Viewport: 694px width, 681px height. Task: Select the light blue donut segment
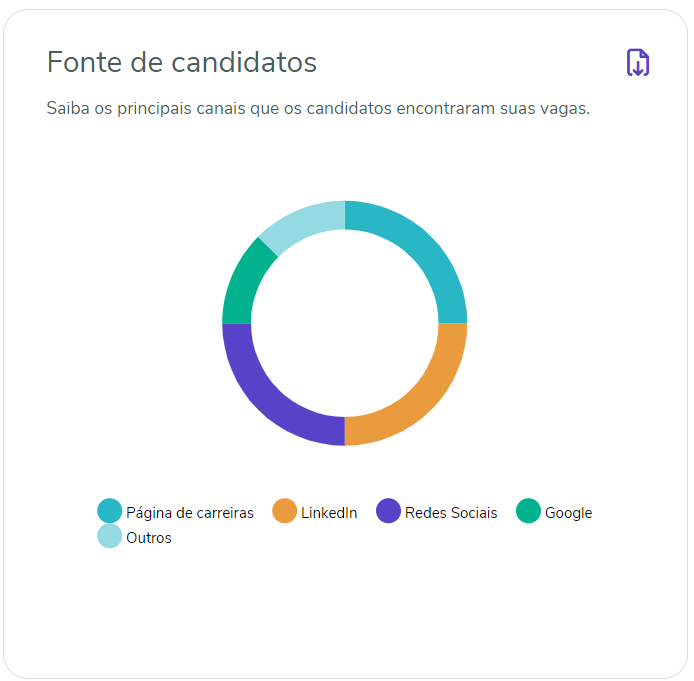pos(299,220)
